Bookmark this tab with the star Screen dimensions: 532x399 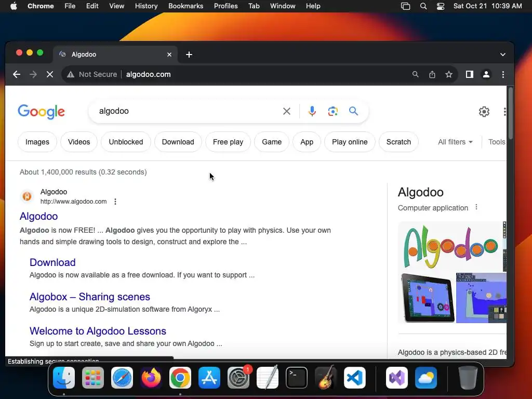449,74
